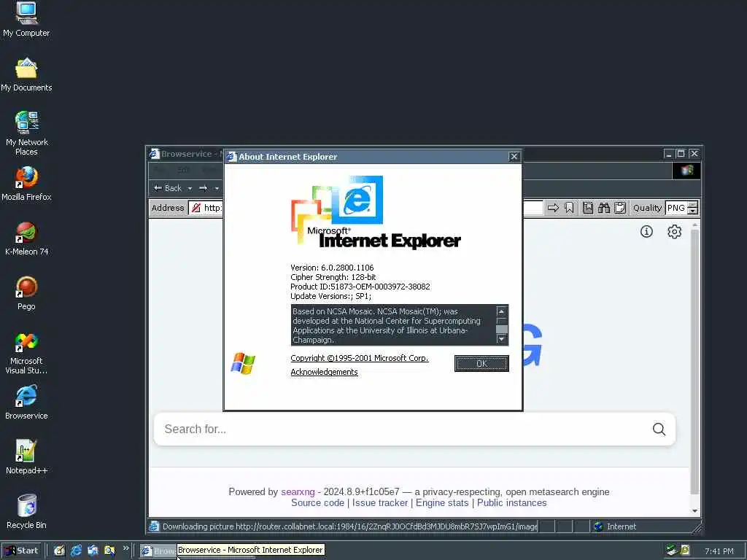The image size is (747, 560).
Task: Open the Acknowledgements link
Action: tap(324, 372)
